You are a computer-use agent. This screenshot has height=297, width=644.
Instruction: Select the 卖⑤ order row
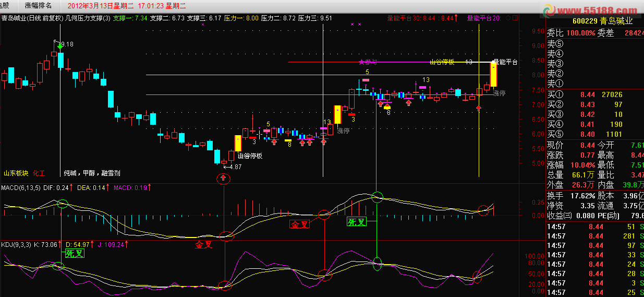(594, 44)
